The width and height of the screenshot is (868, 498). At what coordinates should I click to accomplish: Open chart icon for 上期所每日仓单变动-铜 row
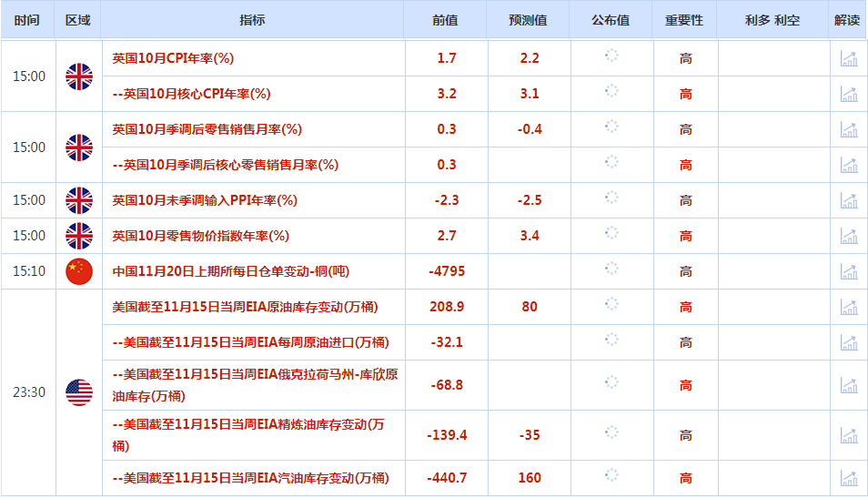pos(848,271)
